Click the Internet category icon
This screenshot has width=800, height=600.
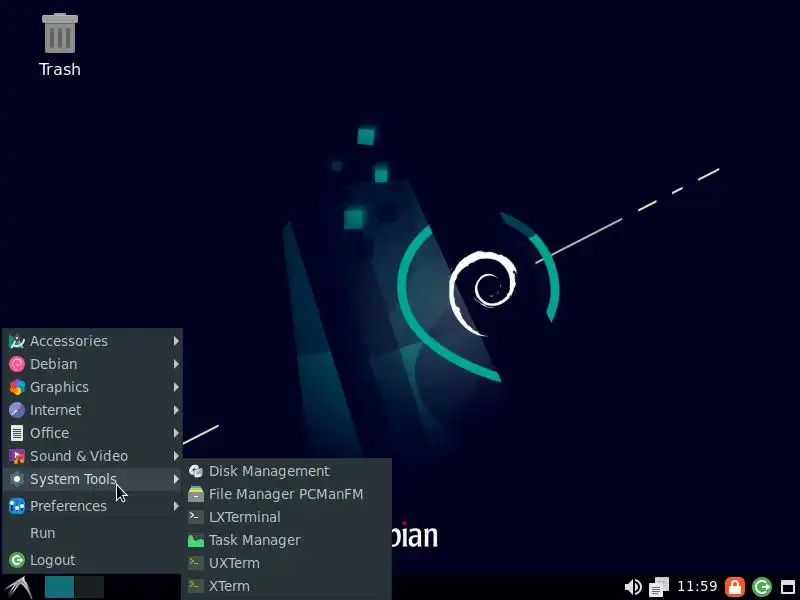point(17,410)
